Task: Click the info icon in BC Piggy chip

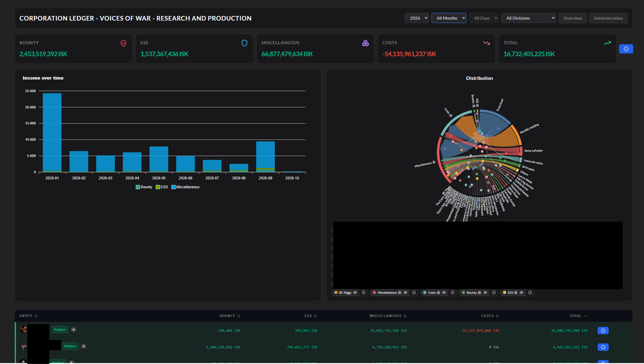Action: click(x=364, y=292)
